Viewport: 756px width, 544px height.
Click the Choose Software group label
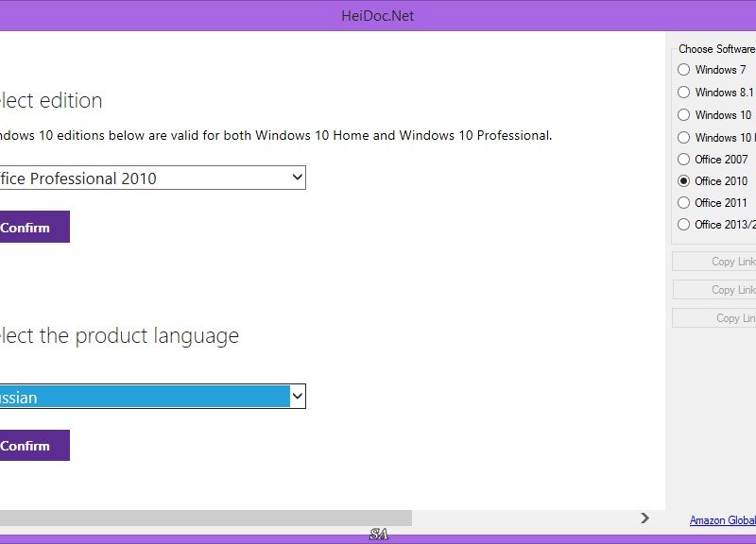[717, 49]
